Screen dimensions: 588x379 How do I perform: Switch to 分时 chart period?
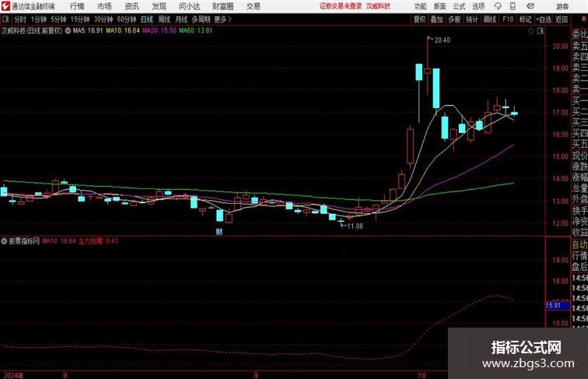20,19
